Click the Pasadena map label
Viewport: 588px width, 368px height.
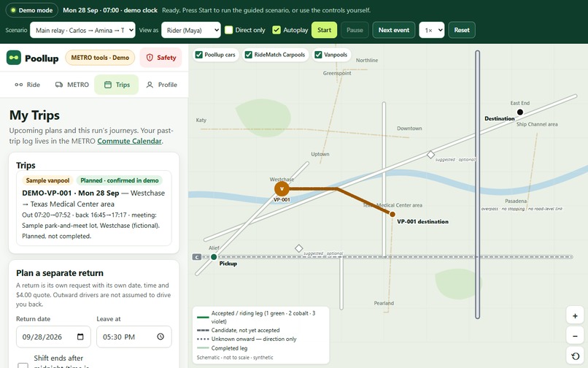pos(516,202)
